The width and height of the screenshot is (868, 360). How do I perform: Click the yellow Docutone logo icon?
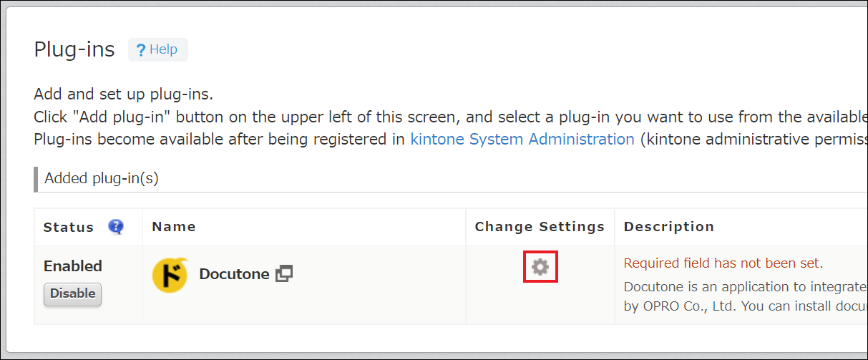(170, 275)
